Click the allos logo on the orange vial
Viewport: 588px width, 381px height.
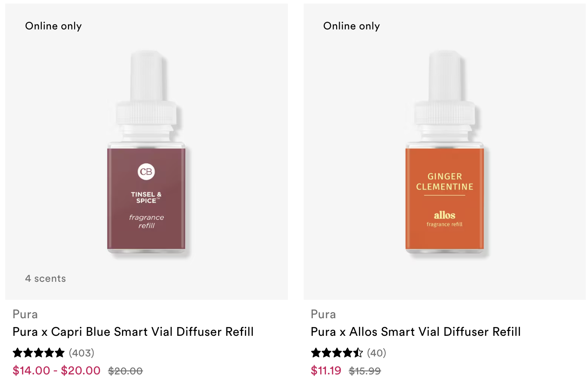(x=445, y=215)
